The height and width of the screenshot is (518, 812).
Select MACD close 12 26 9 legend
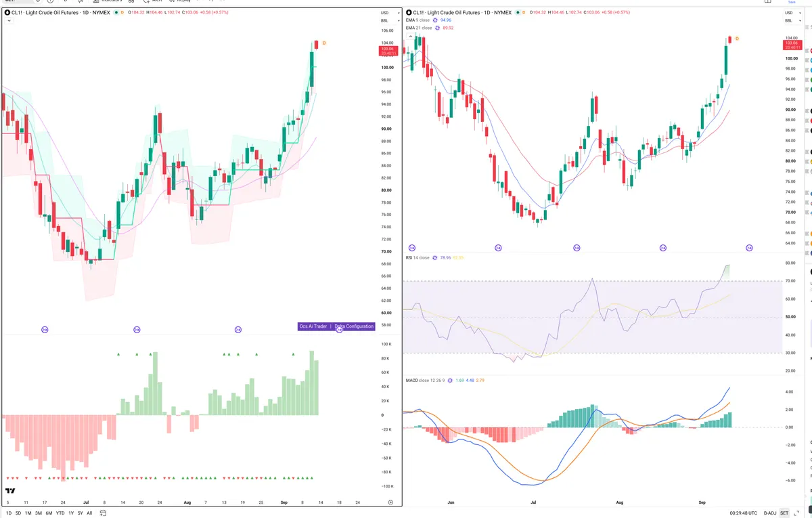(426, 381)
